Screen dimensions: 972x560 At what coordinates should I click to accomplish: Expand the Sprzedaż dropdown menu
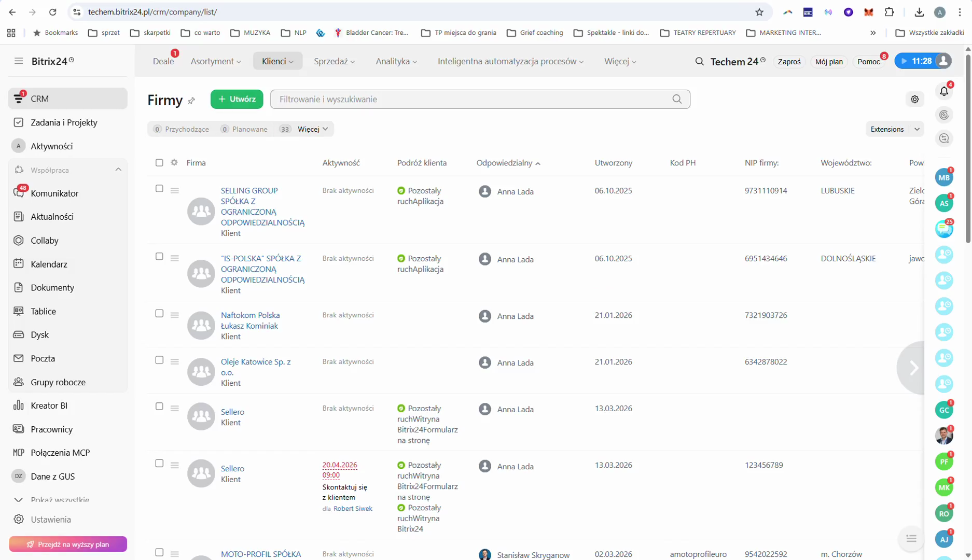(335, 61)
